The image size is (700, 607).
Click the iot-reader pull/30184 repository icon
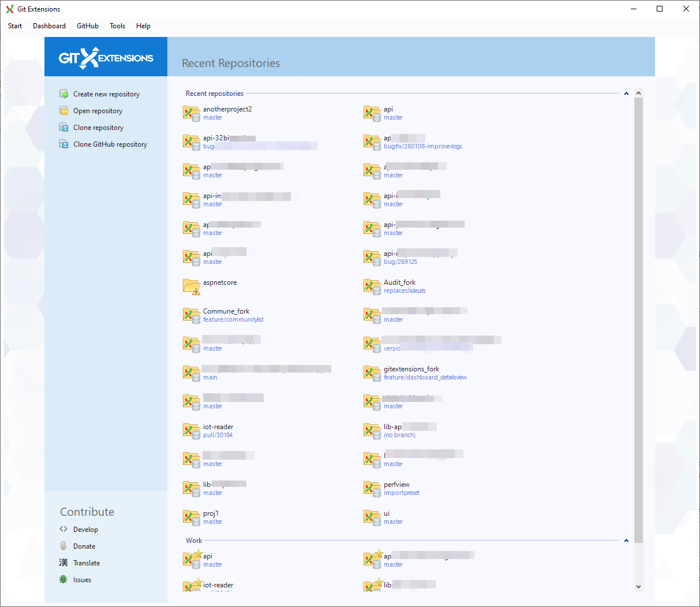point(192,430)
